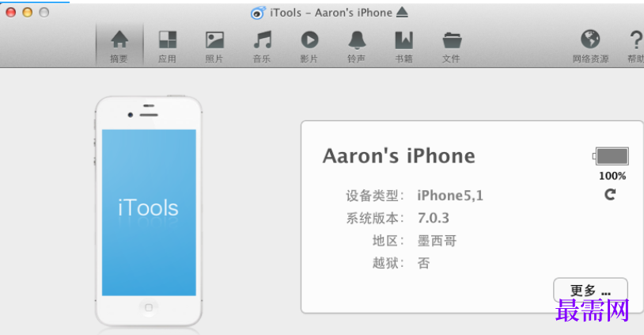Click the Aaron's iPhone device name heading

tap(399, 156)
